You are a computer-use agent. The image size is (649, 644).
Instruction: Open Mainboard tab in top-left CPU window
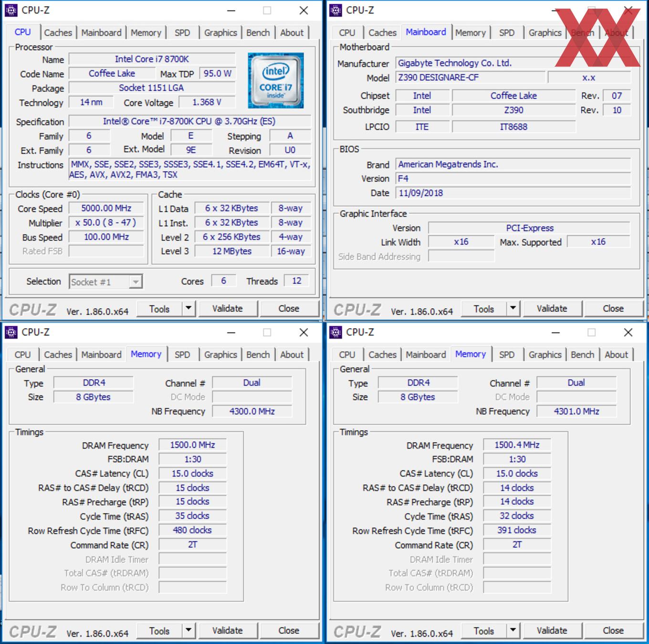(x=101, y=32)
